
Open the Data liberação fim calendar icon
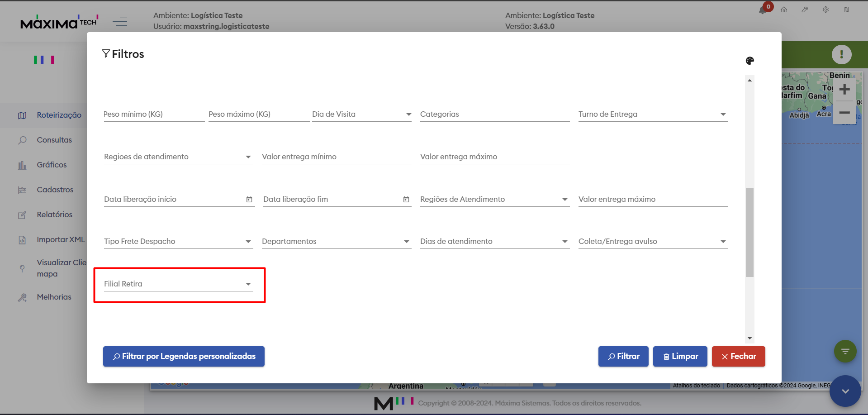(406, 199)
